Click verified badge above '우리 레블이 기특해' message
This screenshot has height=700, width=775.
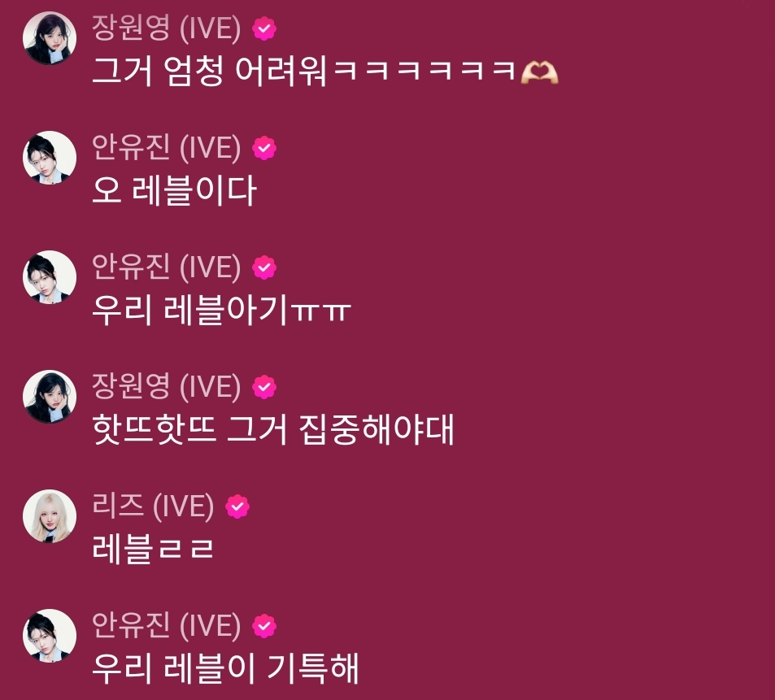pyautogui.click(x=264, y=626)
